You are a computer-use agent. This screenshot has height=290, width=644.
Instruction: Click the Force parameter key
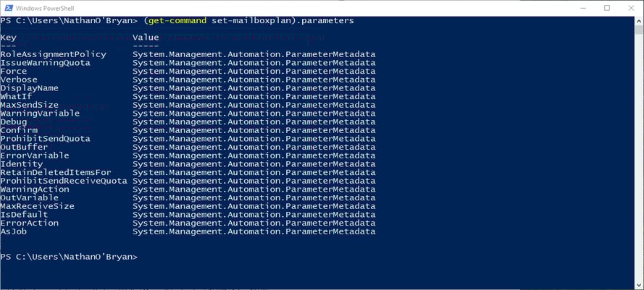point(14,72)
